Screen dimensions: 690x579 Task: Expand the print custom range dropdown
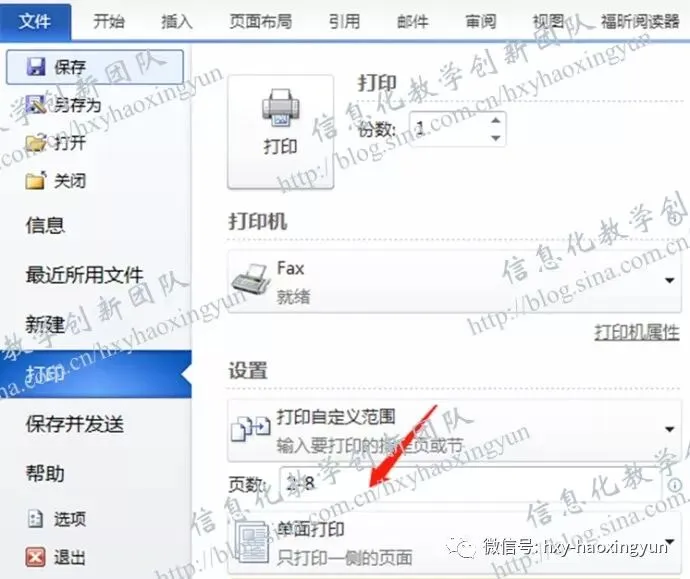(669, 429)
